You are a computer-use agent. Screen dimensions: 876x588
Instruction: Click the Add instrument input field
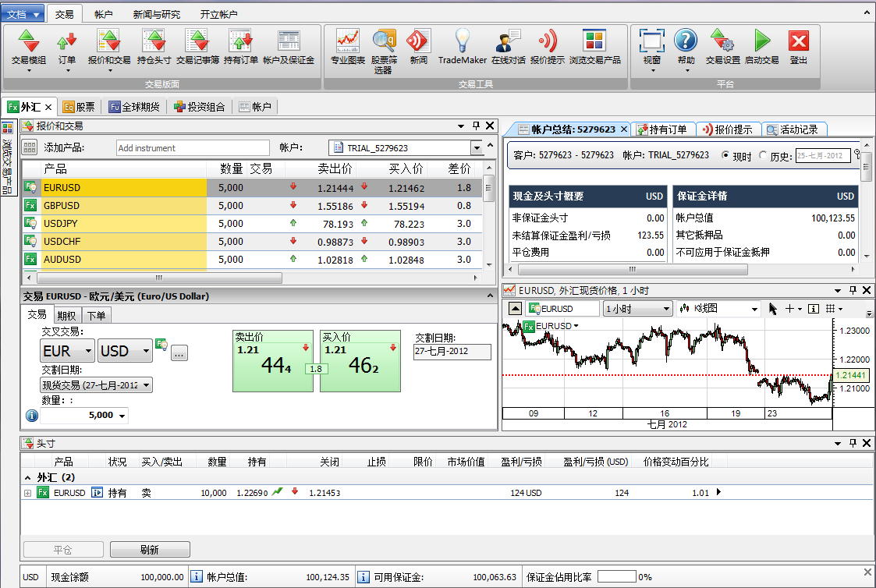(x=192, y=148)
